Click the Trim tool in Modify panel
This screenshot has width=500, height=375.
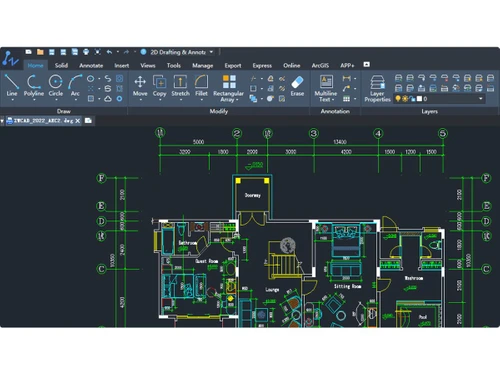click(254, 79)
